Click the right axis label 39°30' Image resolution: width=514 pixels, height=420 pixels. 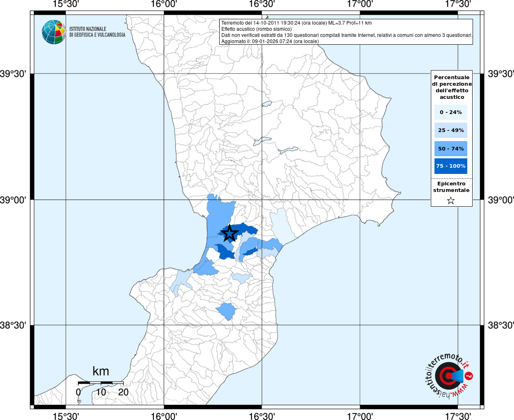(501, 74)
